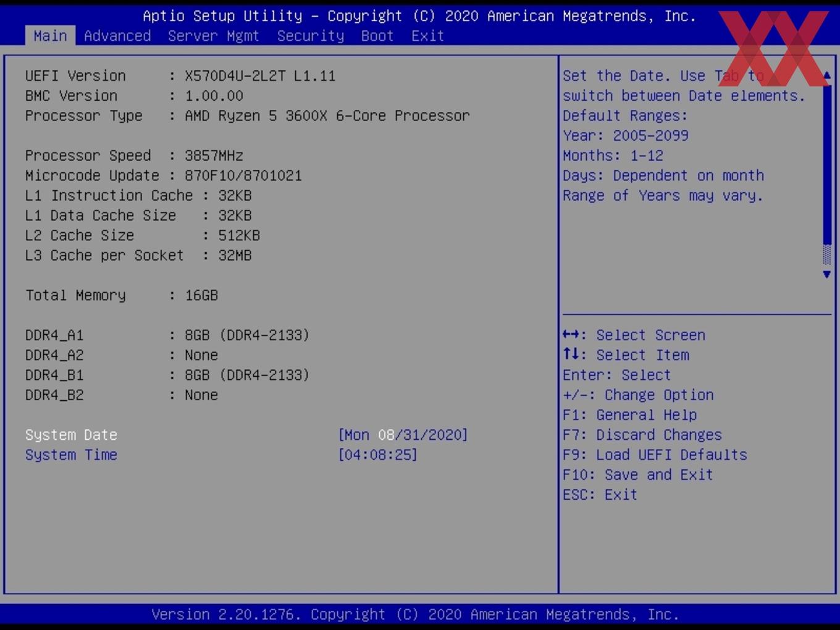Open the Server Mgmt tab
The image size is (840, 630).
point(214,36)
